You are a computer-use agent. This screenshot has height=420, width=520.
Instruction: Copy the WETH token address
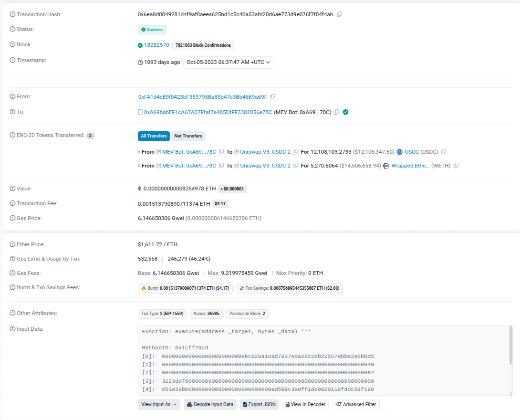click(456, 166)
